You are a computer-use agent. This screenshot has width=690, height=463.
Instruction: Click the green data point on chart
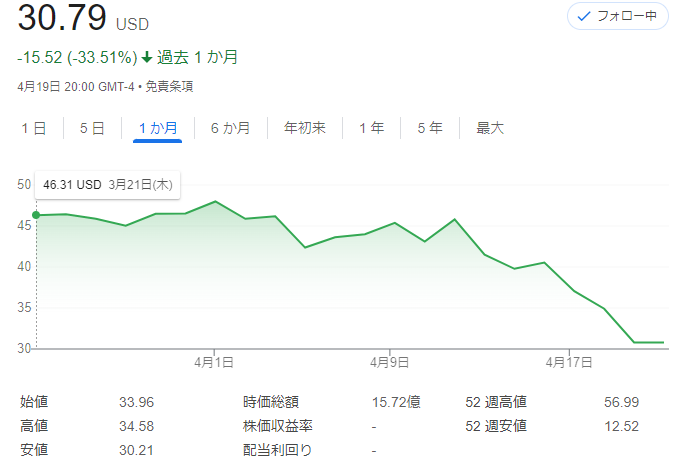click(36, 215)
